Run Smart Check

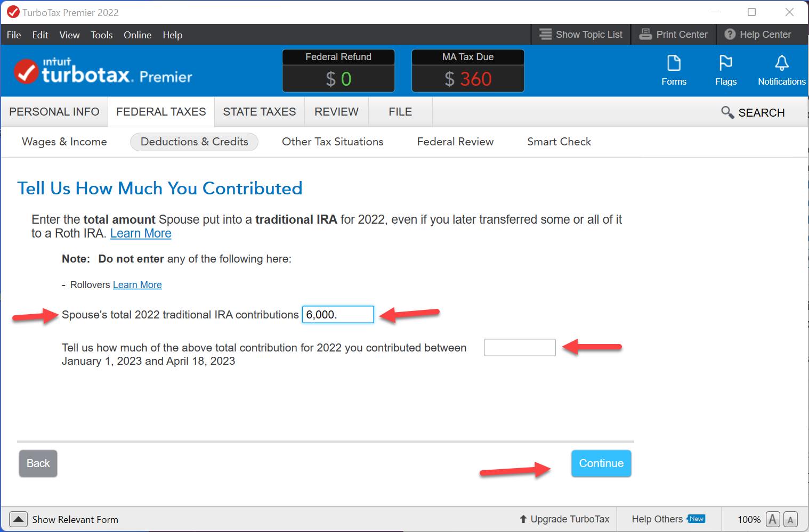pyautogui.click(x=559, y=142)
